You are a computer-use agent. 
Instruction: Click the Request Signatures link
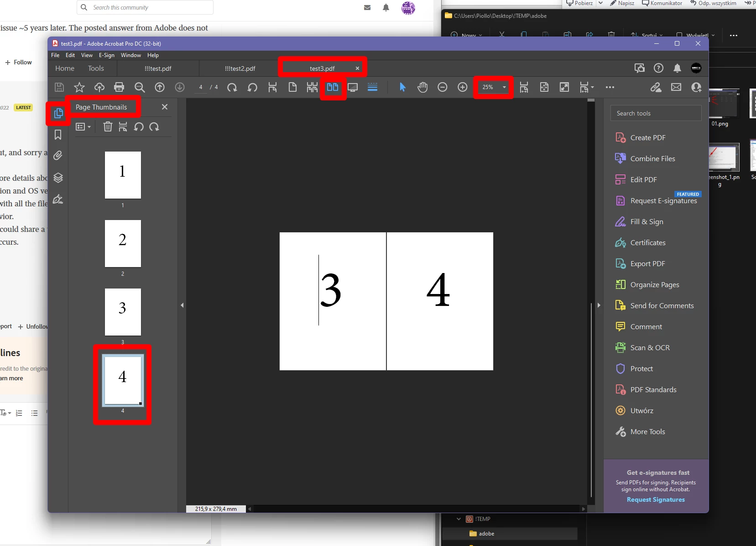[656, 499]
